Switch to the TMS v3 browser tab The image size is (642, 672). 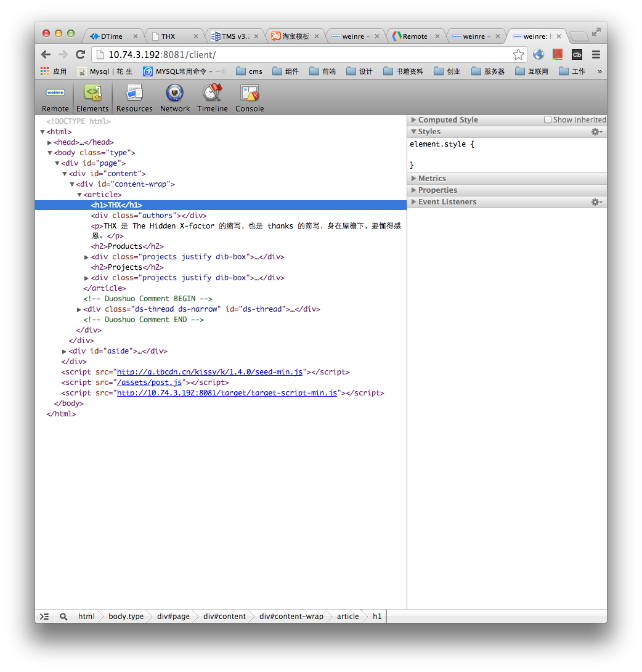(235, 36)
